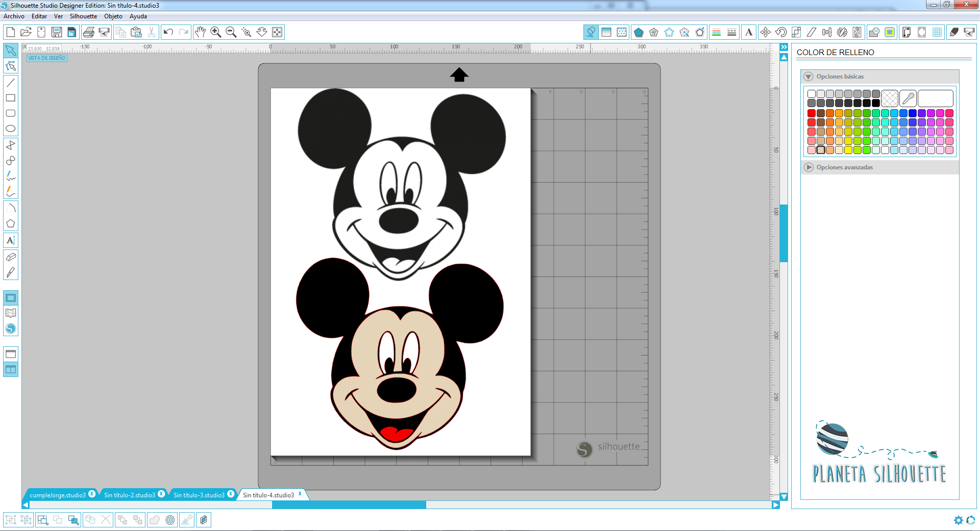980x531 pixels.
Task: Choose the Select arrow tool
Action: [x=11, y=50]
